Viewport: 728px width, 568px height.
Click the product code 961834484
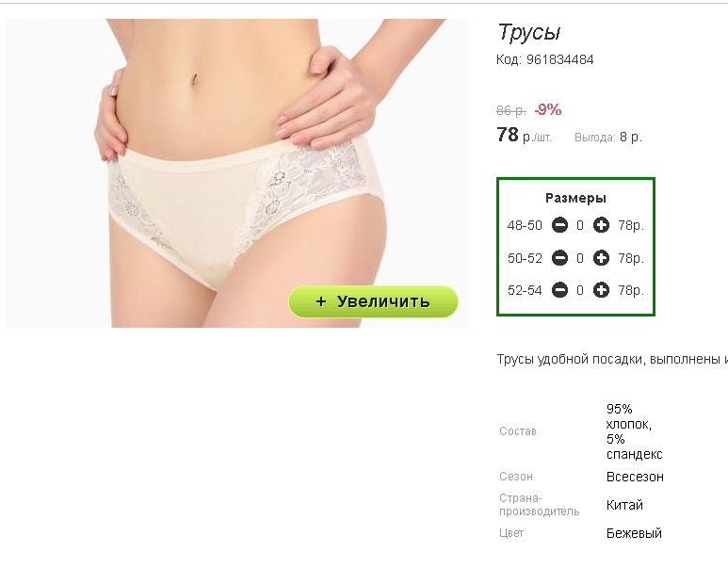[559, 59]
